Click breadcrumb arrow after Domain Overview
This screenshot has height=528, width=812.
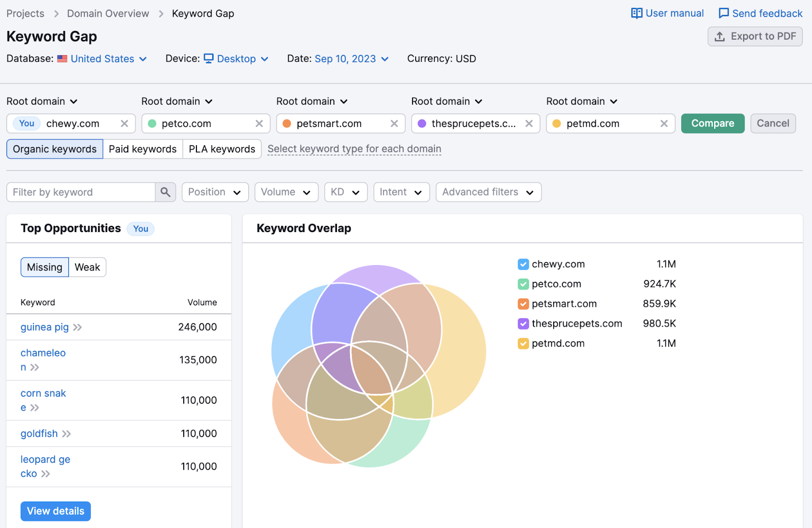click(x=161, y=14)
